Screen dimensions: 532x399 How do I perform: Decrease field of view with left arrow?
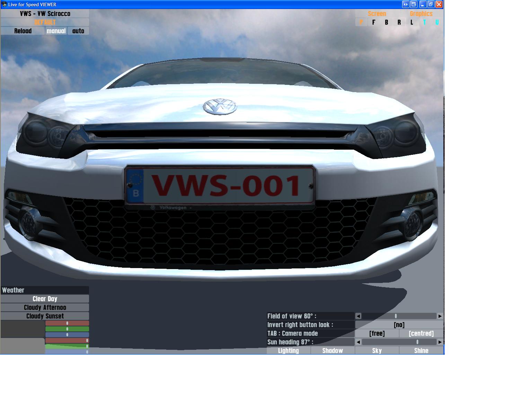coord(358,316)
